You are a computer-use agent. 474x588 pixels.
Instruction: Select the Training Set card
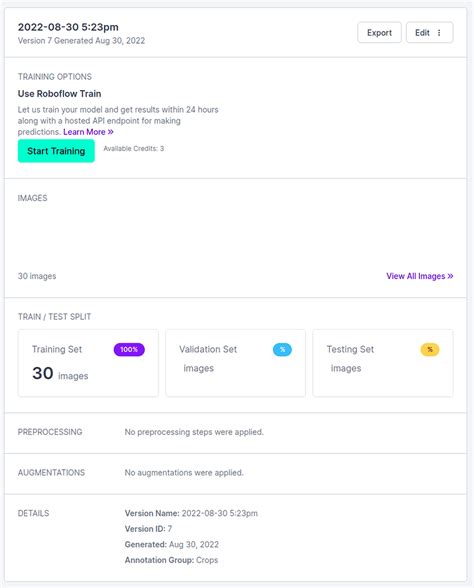88,363
